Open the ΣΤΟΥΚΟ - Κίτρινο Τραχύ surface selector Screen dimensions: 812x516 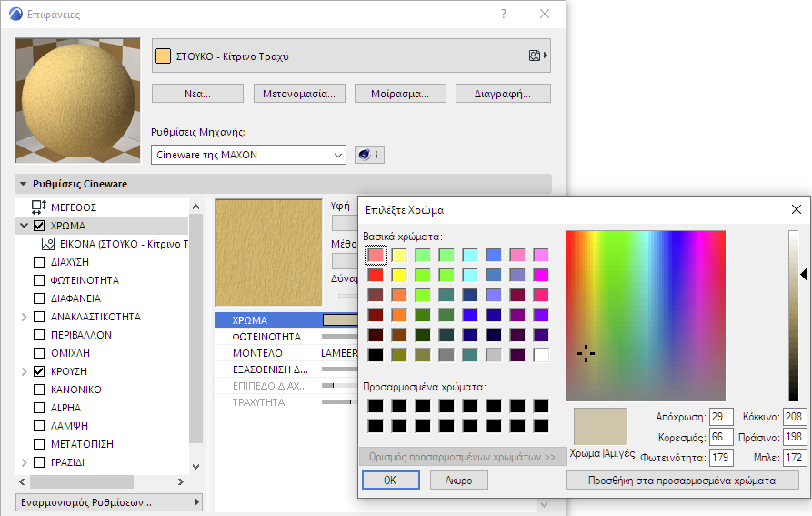pos(351,56)
